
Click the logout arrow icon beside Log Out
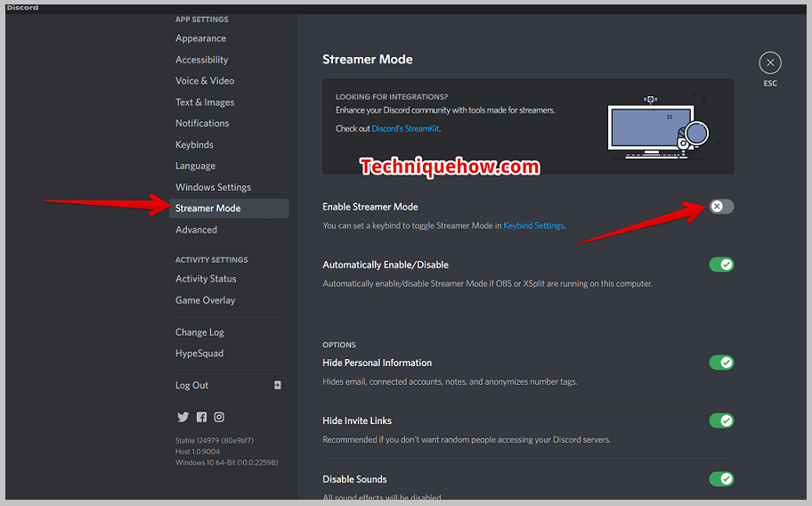pos(278,385)
